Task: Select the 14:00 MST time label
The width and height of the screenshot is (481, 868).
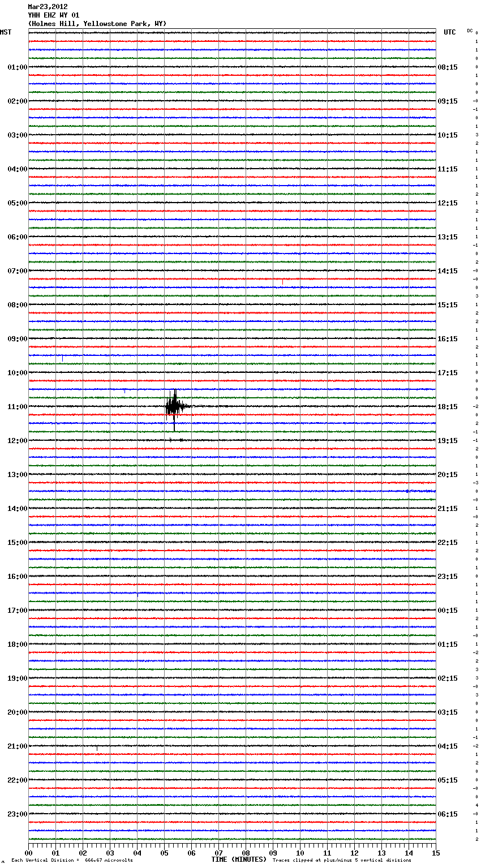Action: pos(18,509)
